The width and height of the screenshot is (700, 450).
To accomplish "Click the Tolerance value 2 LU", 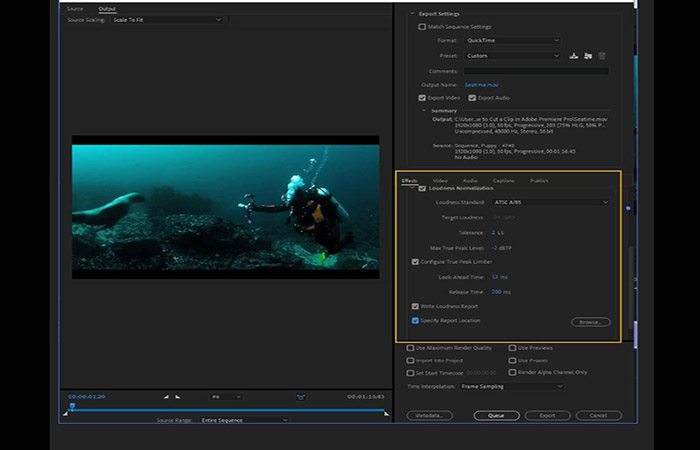I will (x=497, y=233).
